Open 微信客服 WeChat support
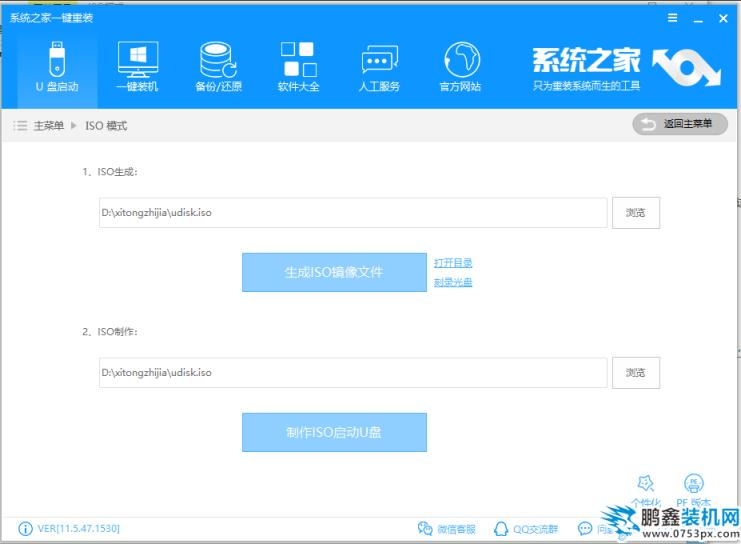This screenshot has width=741, height=544. (x=446, y=529)
